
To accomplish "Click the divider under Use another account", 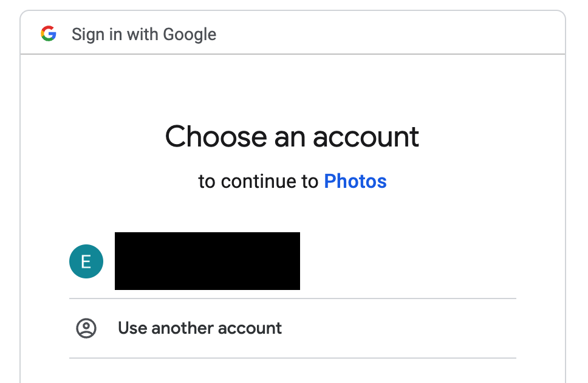I will (x=293, y=358).
